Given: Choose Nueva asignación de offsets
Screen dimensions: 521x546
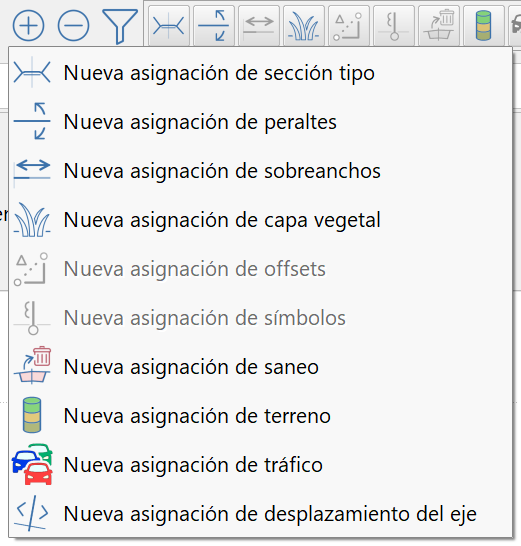Looking at the screenshot, I should click(260, 269).
